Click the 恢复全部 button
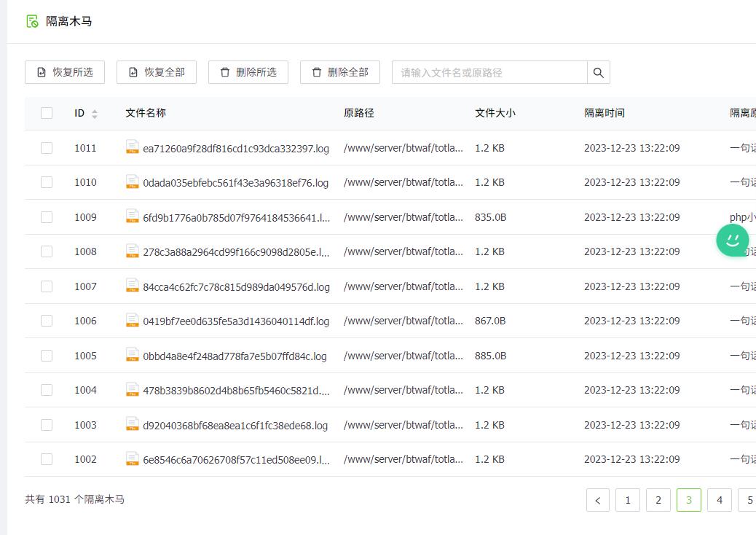The width and height of the screenshot is (756, 535). tap(156, 72)
